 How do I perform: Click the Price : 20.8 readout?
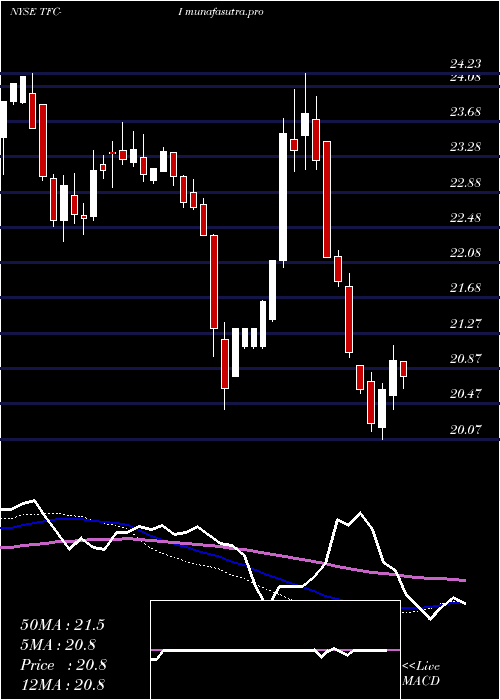coord(63,665)
